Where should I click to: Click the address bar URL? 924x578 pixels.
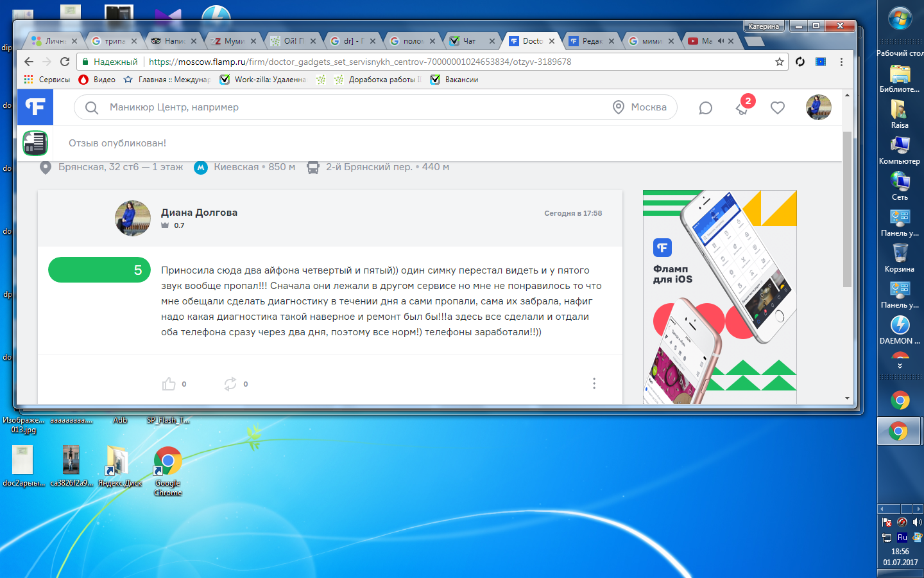click(360, 62)
